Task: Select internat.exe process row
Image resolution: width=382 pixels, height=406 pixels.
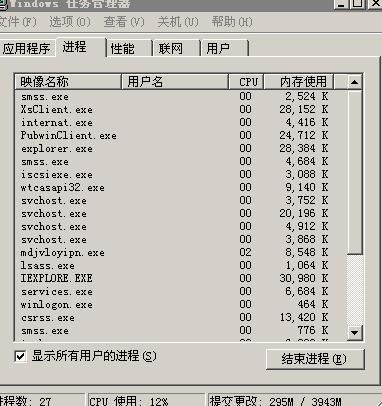Action: [x=180, y=123]
